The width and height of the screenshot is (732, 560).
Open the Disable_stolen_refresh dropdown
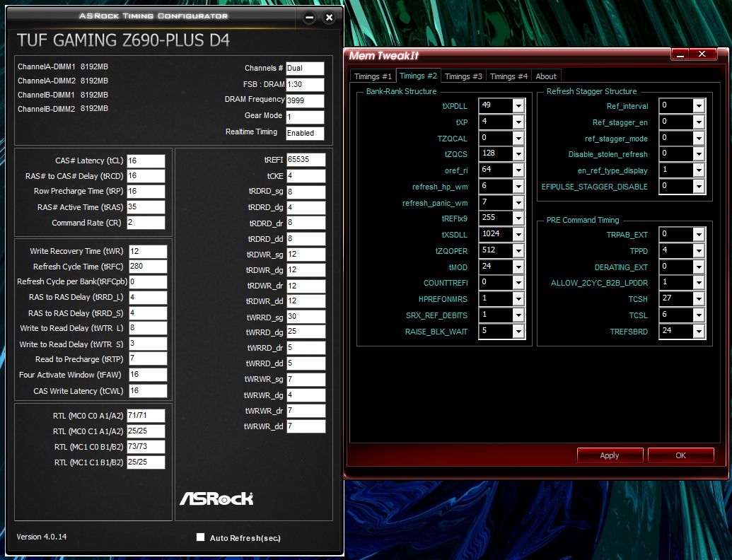[x=698, y=154]
